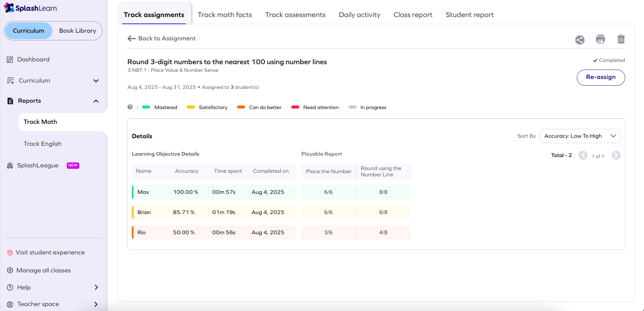Image resolution: width=644 pixels, height=311 pixels.
Task: Open the Dashboard from the sidebar
Action: point(33,59)
